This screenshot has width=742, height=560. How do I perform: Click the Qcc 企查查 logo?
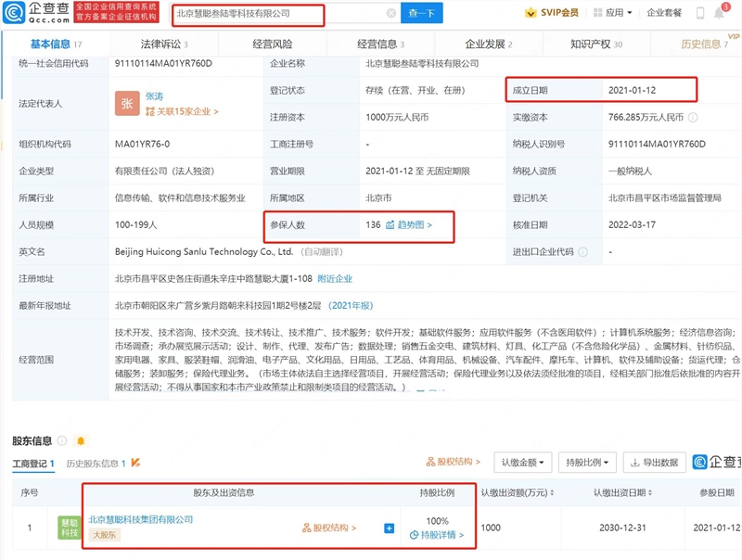(x=33, y=14)
